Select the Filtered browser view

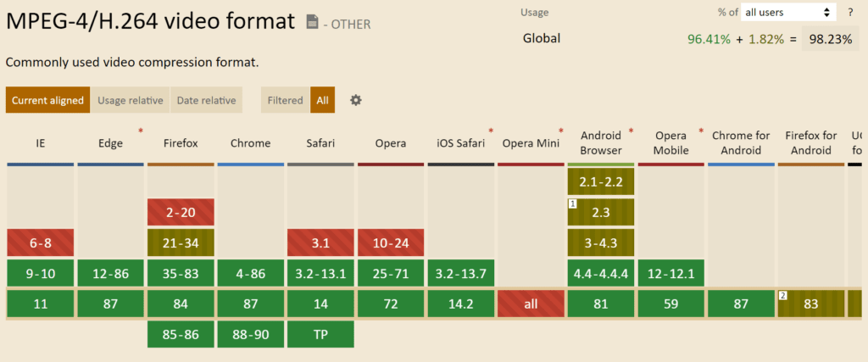[285, 100]
